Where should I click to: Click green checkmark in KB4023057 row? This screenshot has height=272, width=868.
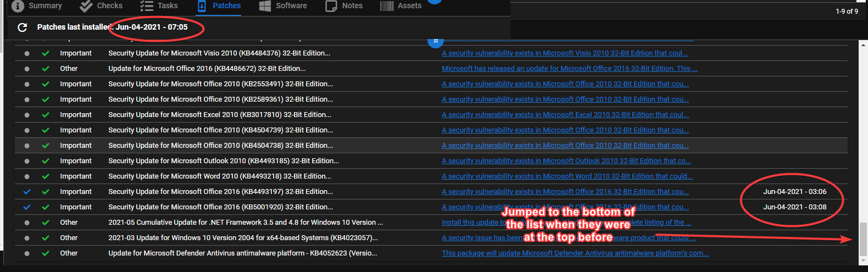(x=46, y=238)
